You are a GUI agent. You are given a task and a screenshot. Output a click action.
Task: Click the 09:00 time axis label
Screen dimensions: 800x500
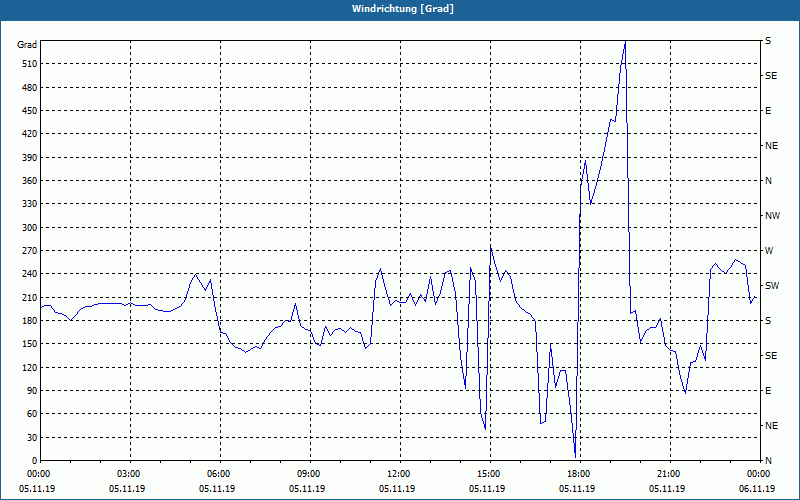(x=310, y=474)
